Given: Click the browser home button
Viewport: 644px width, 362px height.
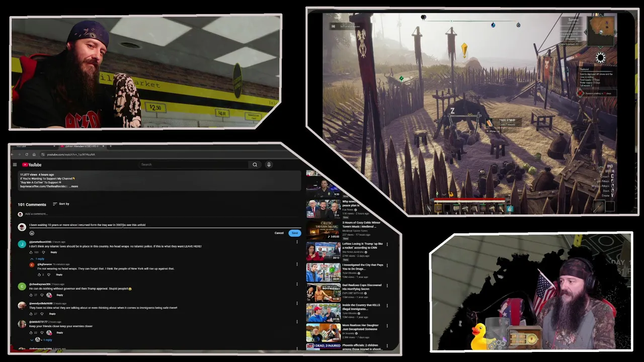Looking at the screenshot, I should [x=34, y=154].
